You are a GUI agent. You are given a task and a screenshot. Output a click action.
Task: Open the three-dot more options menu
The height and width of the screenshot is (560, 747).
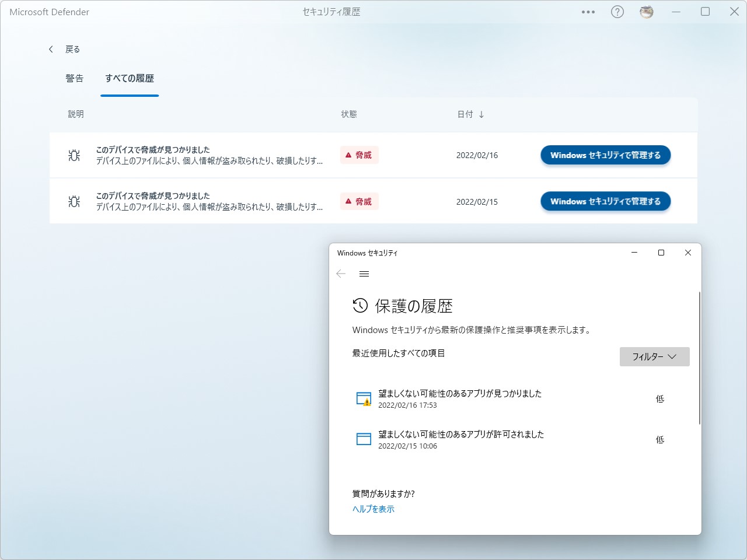pos(588,12)
